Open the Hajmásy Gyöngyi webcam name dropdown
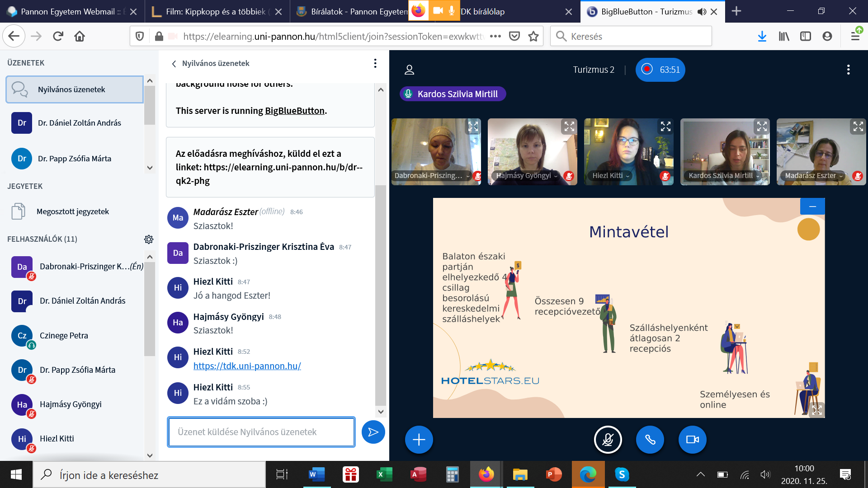 tap(527, 176)
